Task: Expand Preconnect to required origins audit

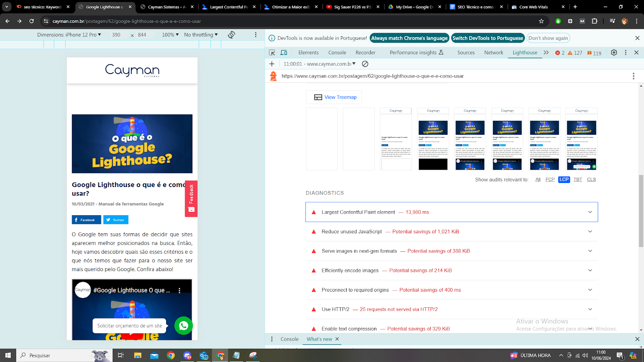Action: click(452, 290)
